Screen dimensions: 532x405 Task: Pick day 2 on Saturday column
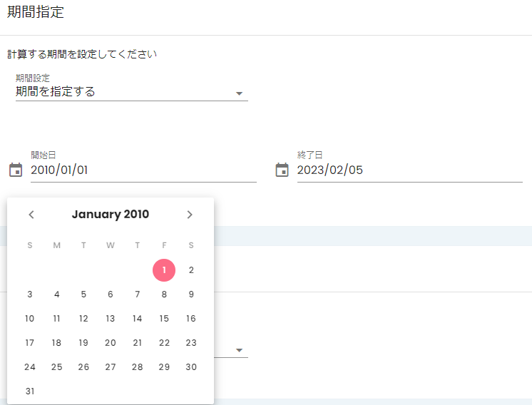point(191,270)
